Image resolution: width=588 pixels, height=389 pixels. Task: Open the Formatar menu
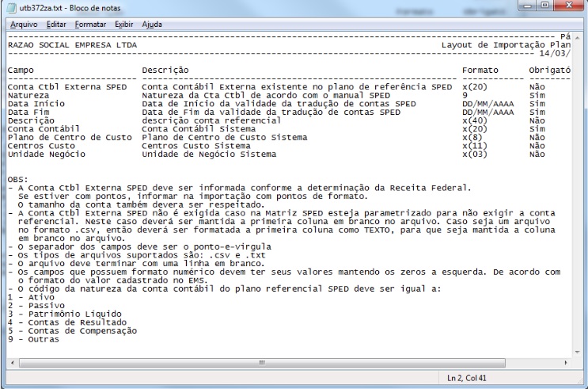point(90,25)
